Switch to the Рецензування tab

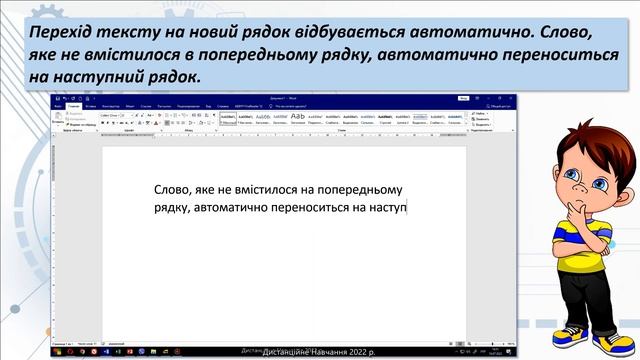coord(188,106)
